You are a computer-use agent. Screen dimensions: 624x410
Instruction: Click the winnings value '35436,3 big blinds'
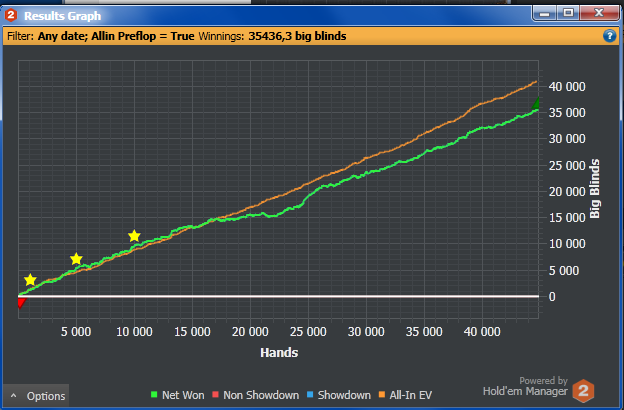click(297, 36)
